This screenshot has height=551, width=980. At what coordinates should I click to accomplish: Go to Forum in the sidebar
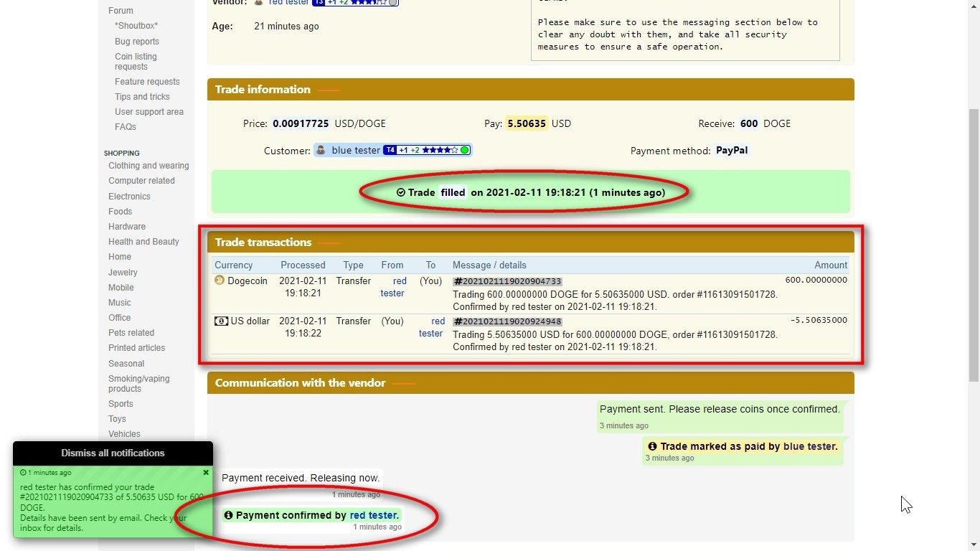pyautogui.click(x=121, y=11)
